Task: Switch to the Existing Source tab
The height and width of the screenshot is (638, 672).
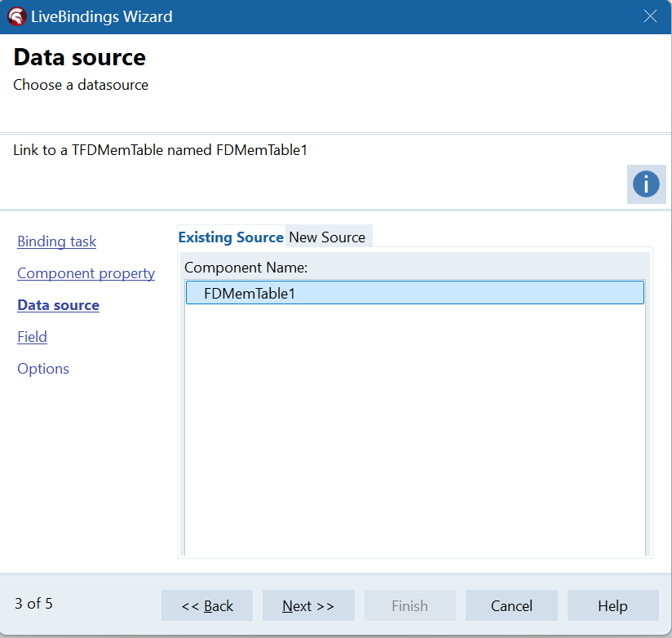Action: [x=231, y=237]
